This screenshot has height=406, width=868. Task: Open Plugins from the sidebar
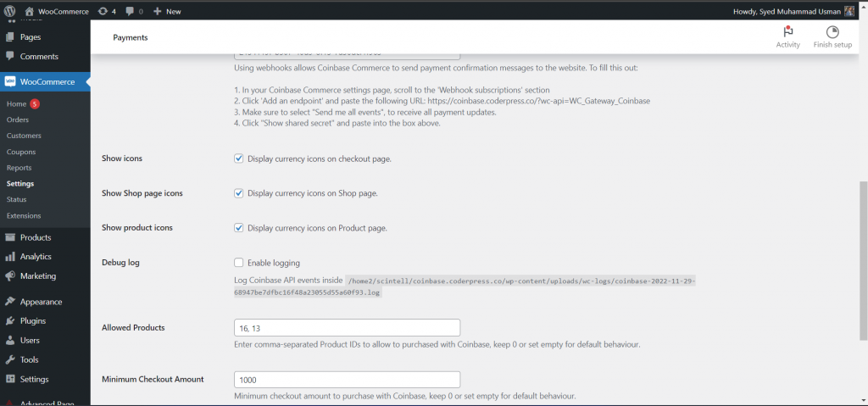click(32, 321)
